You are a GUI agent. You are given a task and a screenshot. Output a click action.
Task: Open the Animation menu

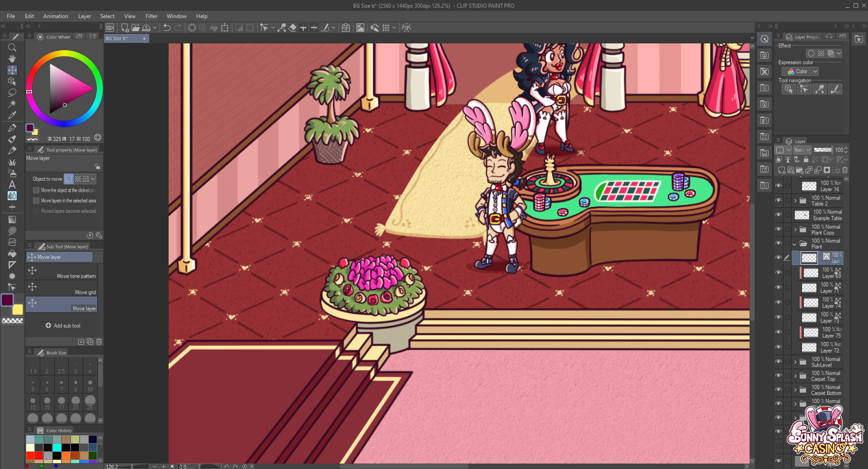point(56,16)
